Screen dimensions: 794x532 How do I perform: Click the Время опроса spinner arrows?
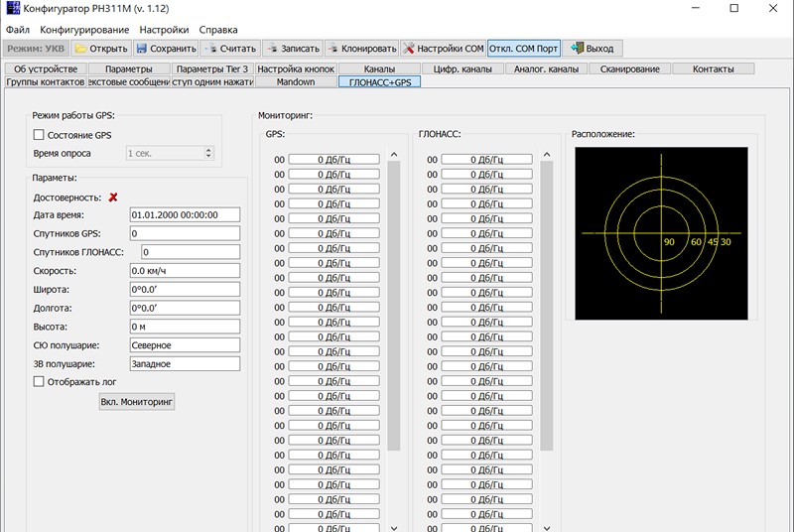click(208, 153)
